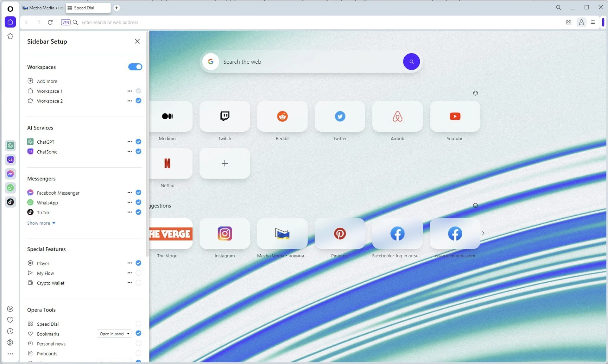Open The Verge suggestion tile
608x364 pixels.
pos(171,234)
